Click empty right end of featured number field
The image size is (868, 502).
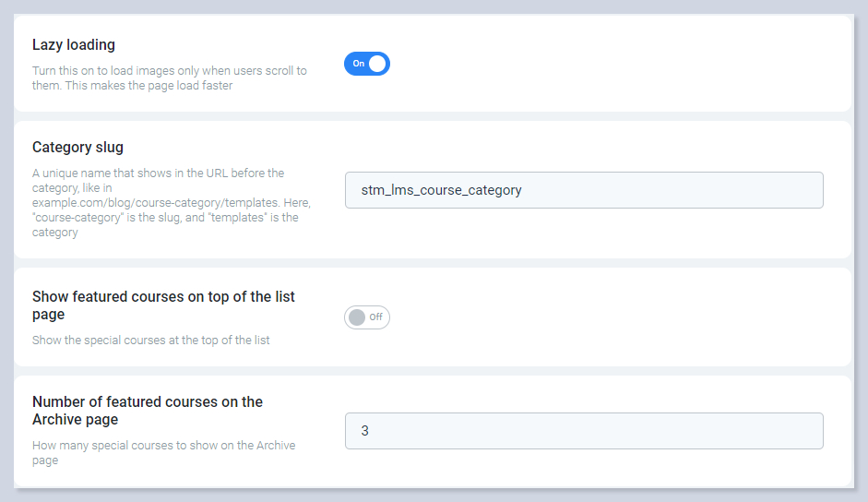pyautogui.click(x=784, y=431)
